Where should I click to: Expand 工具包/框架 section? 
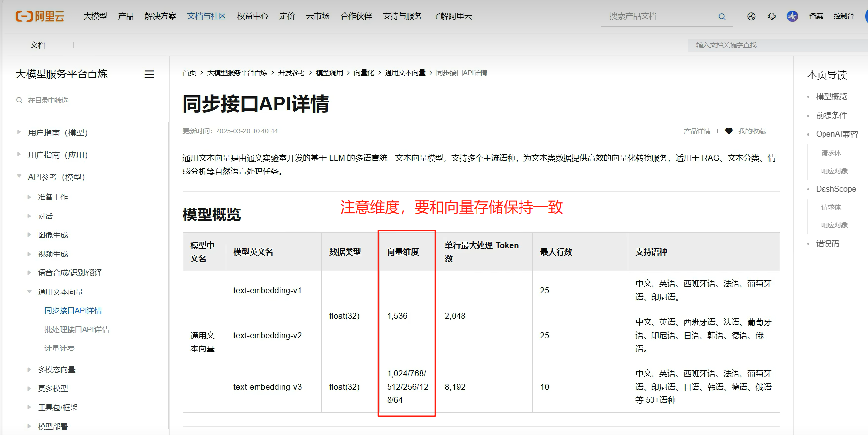[x=29, y=407]
